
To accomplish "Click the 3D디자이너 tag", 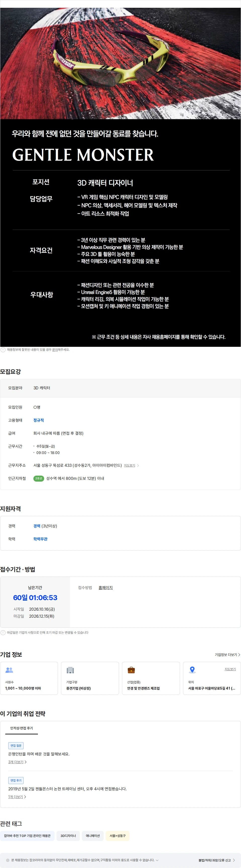I will pos(68,836).
